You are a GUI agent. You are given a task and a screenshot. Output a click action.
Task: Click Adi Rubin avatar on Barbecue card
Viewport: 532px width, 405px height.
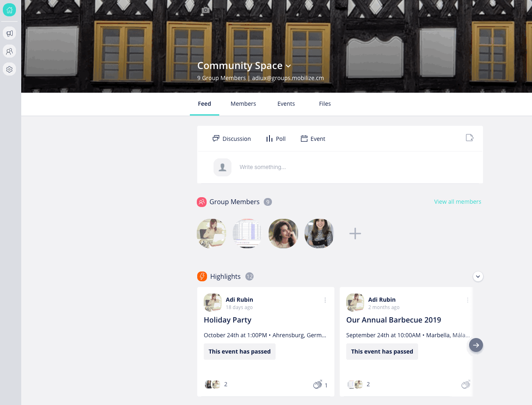click(x=355, y=303)
